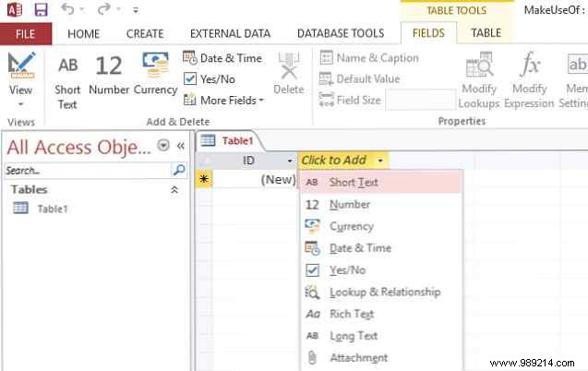Click the Table1 document tab
This screenshot has height=371, width=588.
pyautogui.click(x=228, y=141)
